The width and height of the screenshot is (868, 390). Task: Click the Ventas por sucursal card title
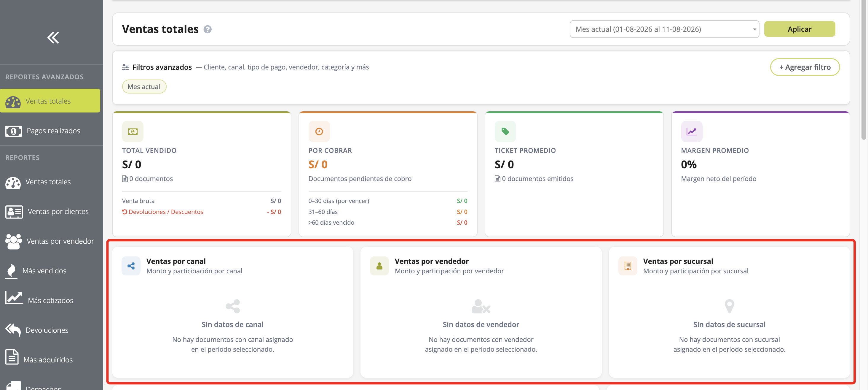click(678, 261)
